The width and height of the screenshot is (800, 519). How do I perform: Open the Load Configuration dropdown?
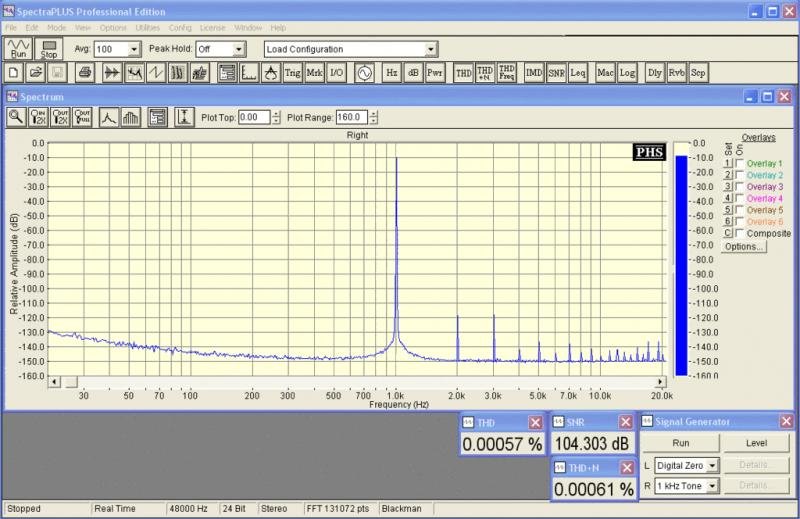pyautogui.click(x=431, y=49)
